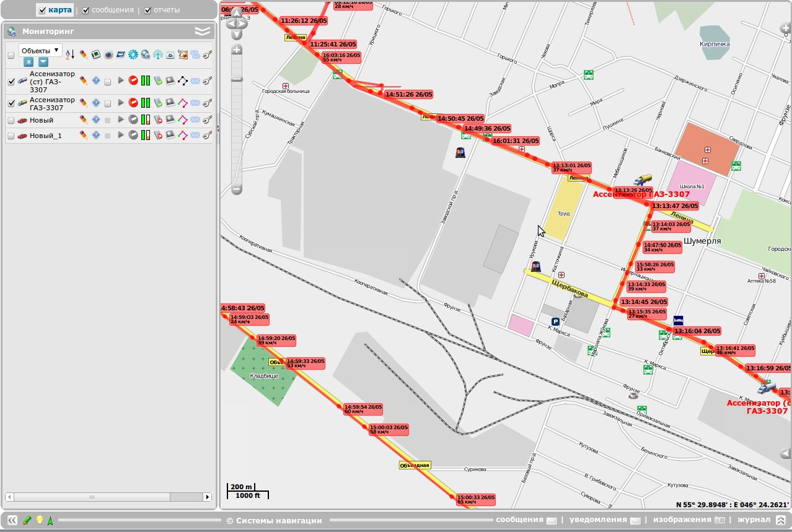Open the Объекты dropdown list
Image resolution: width=792 pixels, height=532 pixels.
pos(40,50)
